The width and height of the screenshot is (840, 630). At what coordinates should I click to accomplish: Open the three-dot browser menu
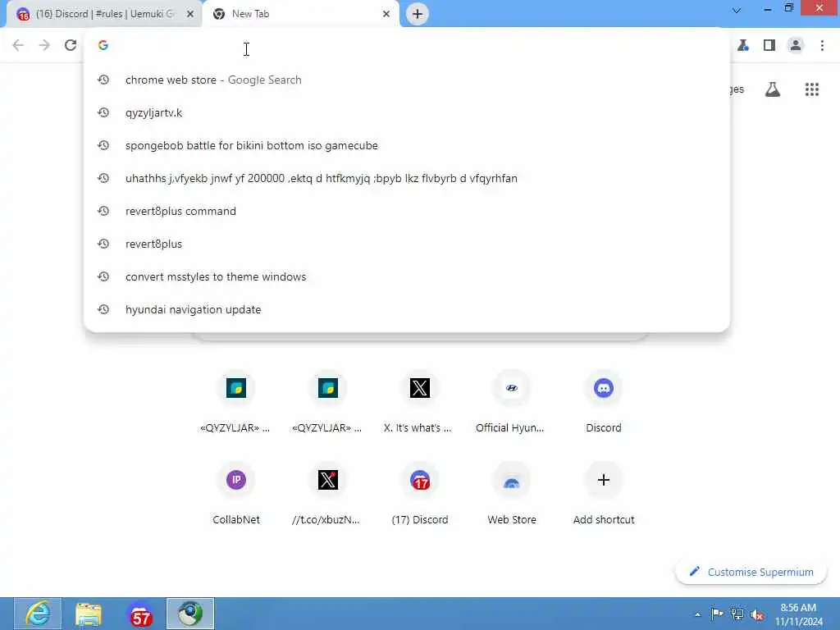pos(822,46)
